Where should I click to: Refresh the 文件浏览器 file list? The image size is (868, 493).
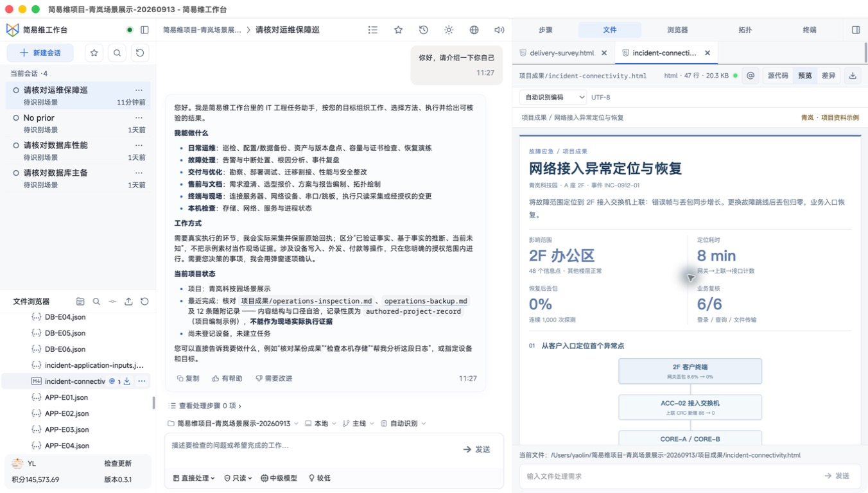tap(144, 301)
